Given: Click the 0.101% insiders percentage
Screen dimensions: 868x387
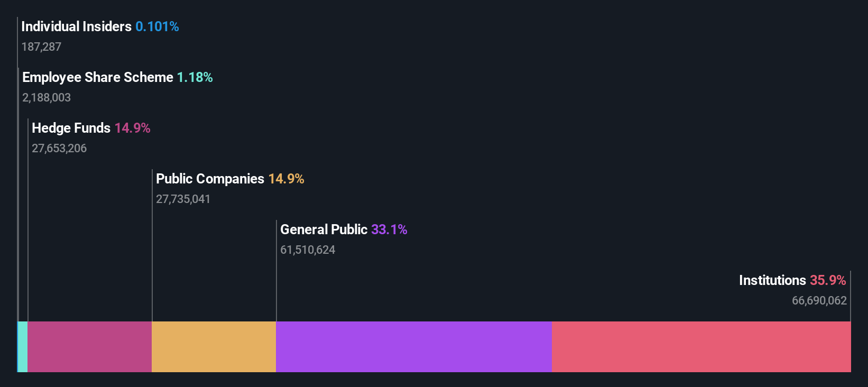Looking at the screenshot, I should click(x=157, y=26).
